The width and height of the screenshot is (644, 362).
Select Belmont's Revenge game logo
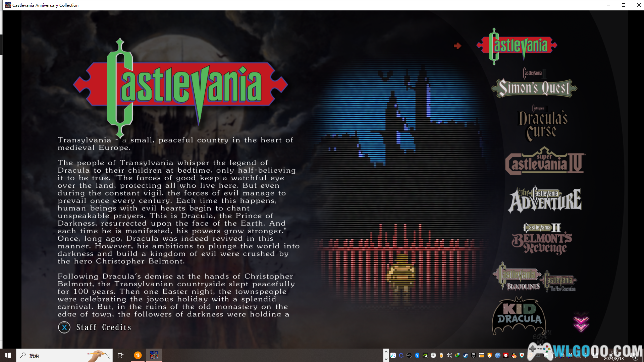[x=542, y=239]
